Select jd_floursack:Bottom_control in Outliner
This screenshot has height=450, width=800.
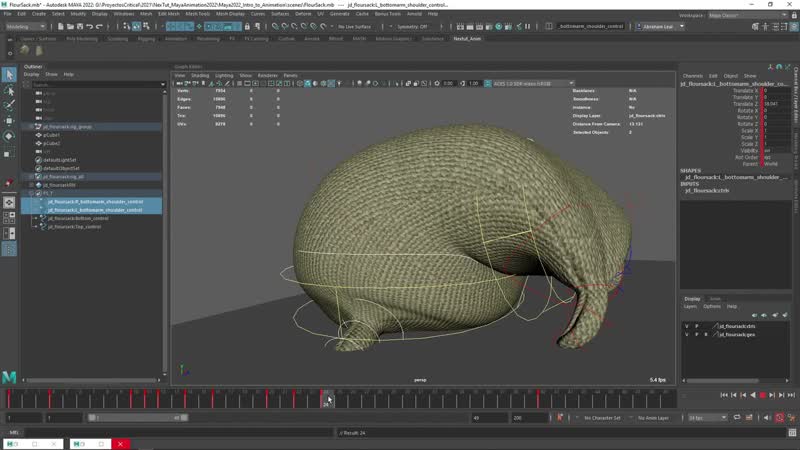click(x=78, y=218)
